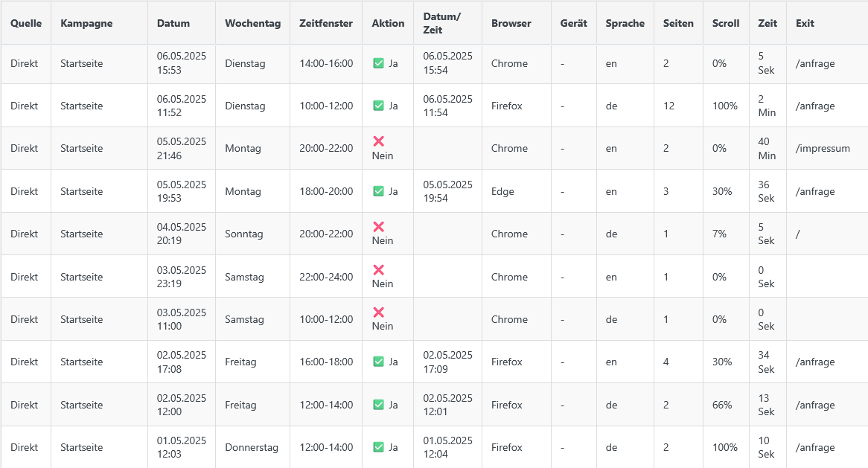The image size is (868, 468).
Task: Click the Edge browser cell
Action: pyautogui.click(x=501, y=192)
